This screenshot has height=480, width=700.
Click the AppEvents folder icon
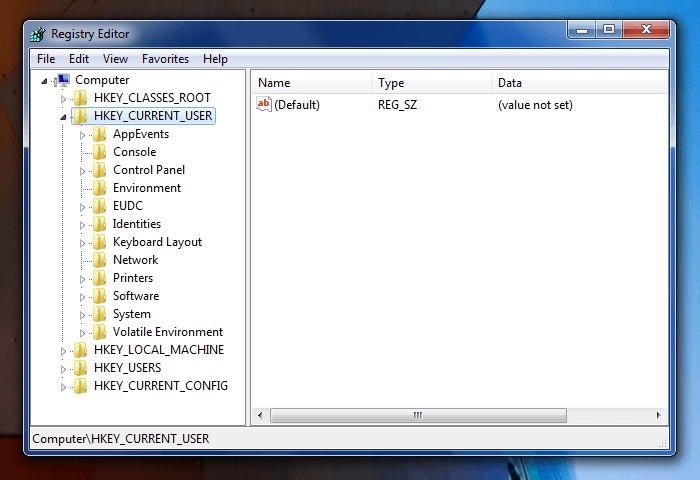99,134
